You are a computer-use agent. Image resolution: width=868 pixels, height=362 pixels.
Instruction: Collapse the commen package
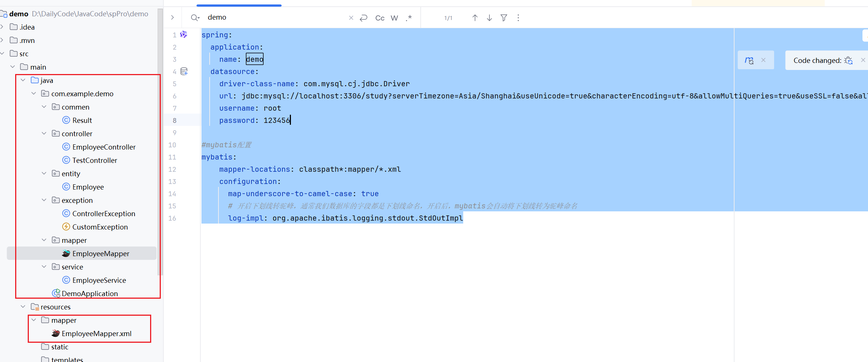point(44,107)
